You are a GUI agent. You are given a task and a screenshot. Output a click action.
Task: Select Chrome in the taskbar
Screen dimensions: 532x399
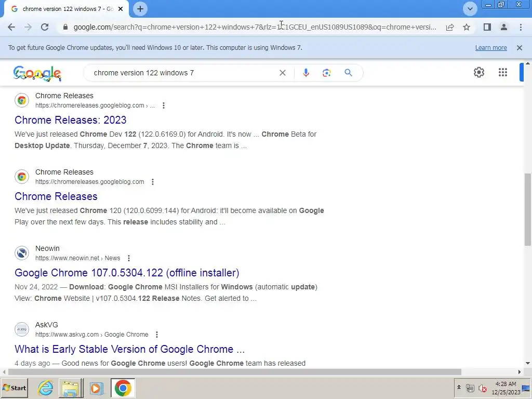[123, 388]
